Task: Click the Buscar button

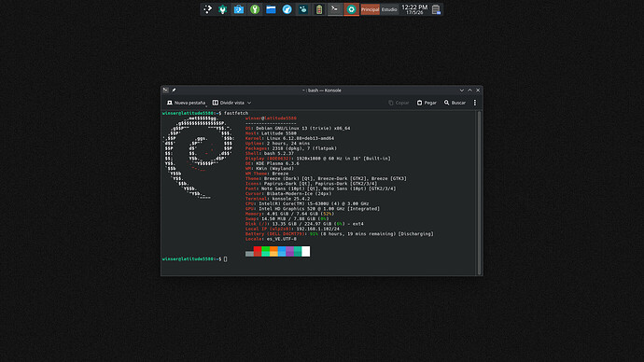Action: (455, 103)
